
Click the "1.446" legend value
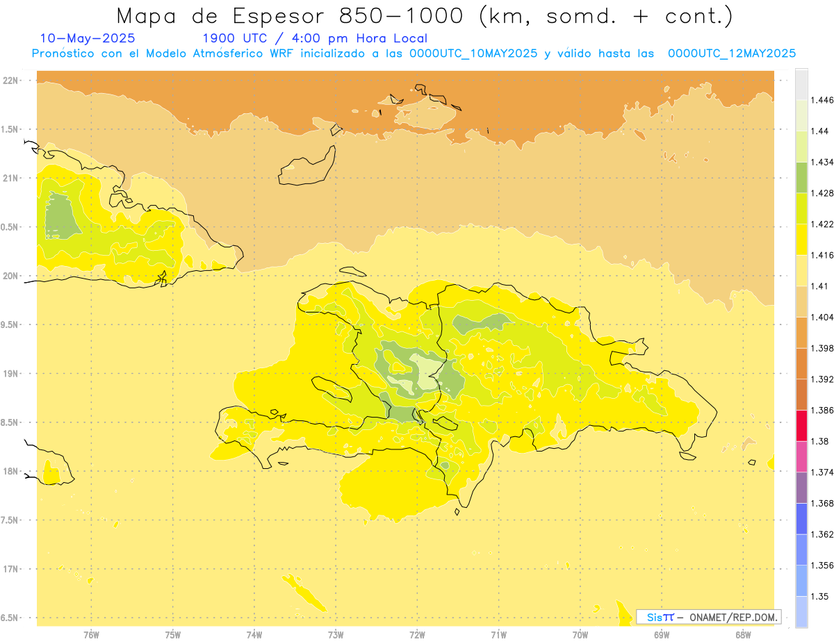pyautogui.click(x=822, y=100)
